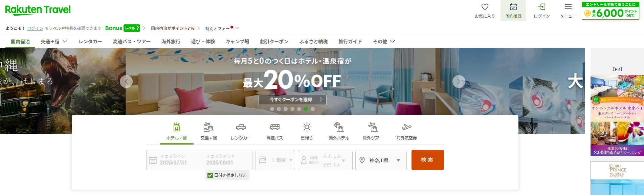Select the first carousel indicator dot

[272, 109]
